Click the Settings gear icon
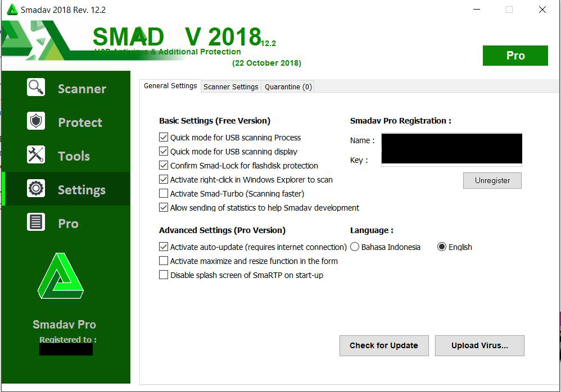561x392 pixels. point(35,189)
